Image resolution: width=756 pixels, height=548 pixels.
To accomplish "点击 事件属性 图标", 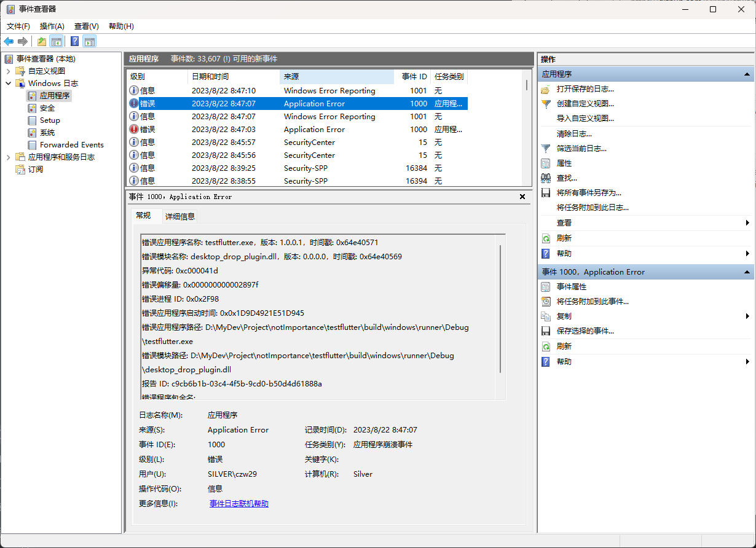I will coord(546,286).
